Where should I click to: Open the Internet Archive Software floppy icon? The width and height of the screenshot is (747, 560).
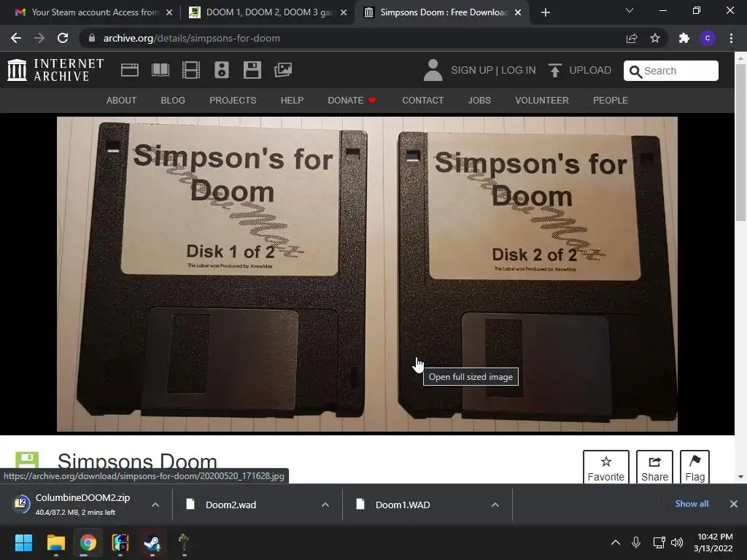pos(252,70)
